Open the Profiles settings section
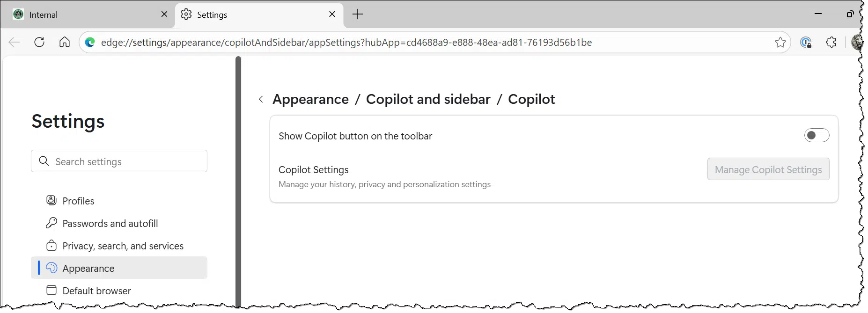The width and height of the screenshot is (868, 313). (x=78, y=201)
